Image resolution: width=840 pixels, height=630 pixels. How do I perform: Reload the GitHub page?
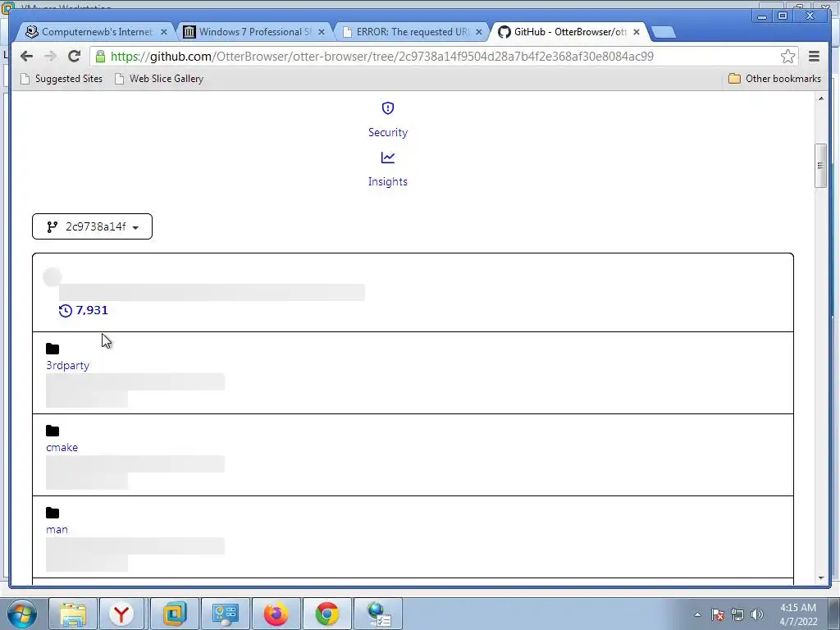coord(75,57)
